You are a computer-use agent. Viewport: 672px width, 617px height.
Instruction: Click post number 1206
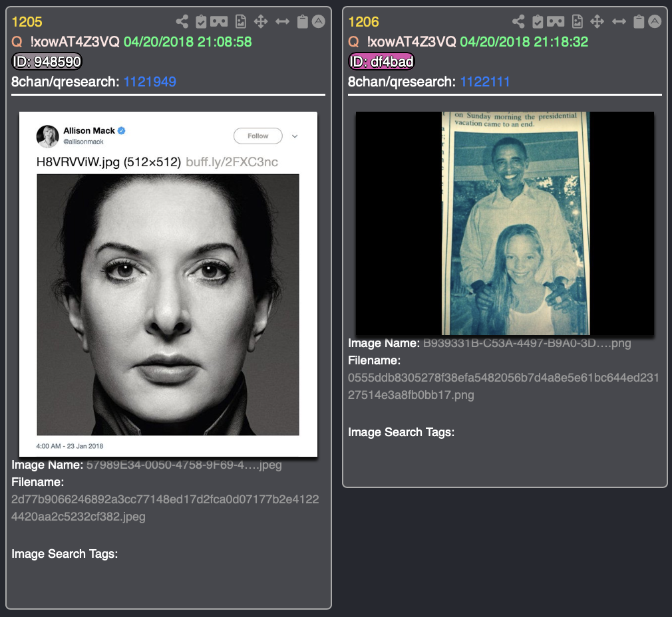(x=363, y=22)
